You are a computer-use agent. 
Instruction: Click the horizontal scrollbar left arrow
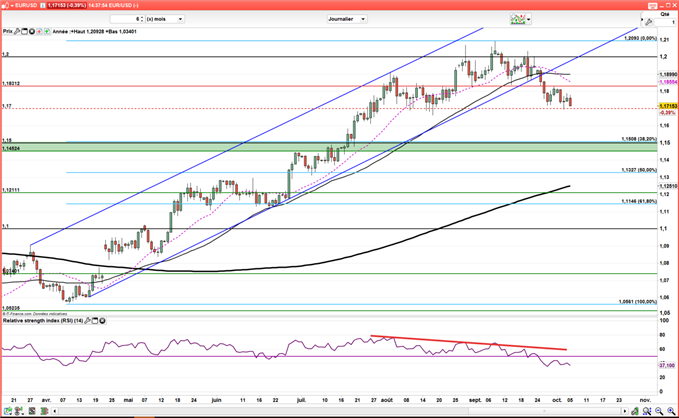pos(55,411)
